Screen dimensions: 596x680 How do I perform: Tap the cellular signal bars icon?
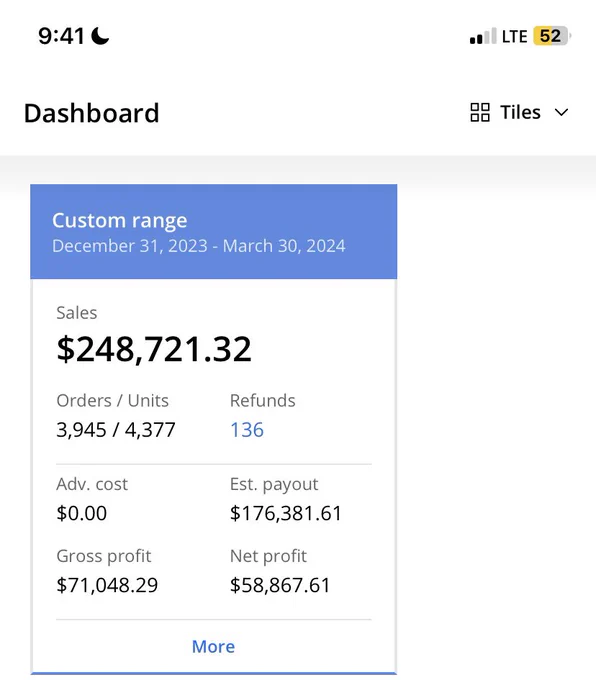pyautogui.click(x=483, y=36)
